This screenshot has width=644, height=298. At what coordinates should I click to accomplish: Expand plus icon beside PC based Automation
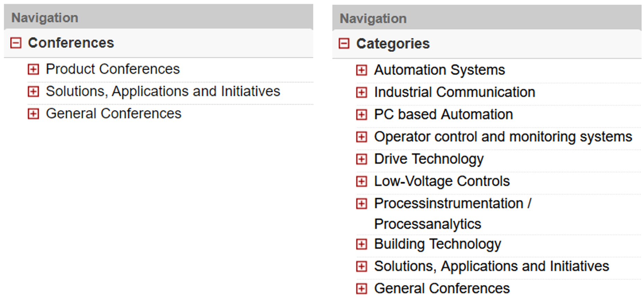click(361, 114)
